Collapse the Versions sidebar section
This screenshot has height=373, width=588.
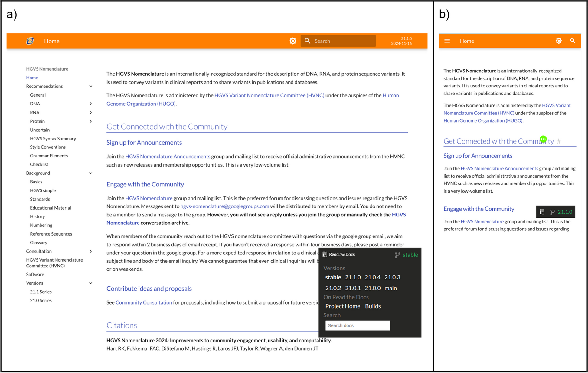(x=90, y=283)
